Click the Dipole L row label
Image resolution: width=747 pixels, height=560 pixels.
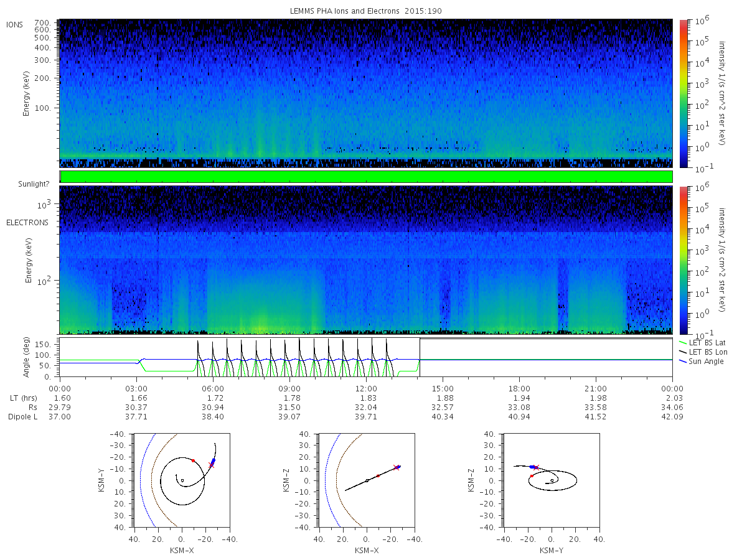[x=22, y=416]
